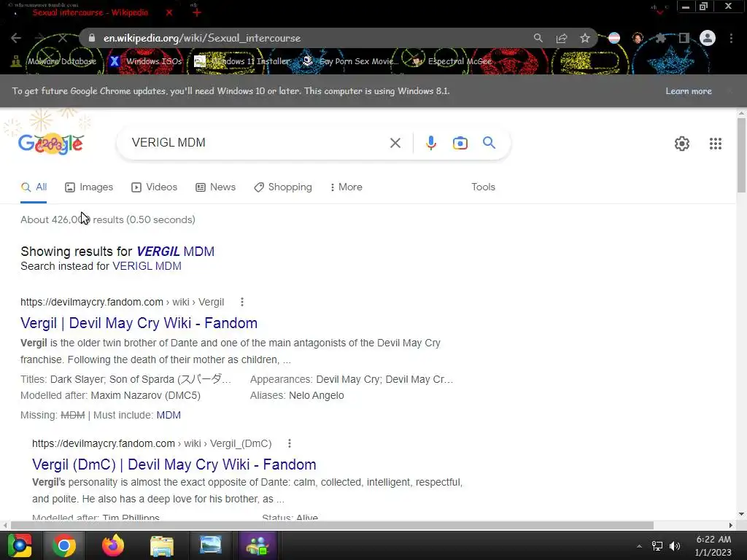
Task: Click the zoom magnifier icon in address bar
Action: [538, 38]
